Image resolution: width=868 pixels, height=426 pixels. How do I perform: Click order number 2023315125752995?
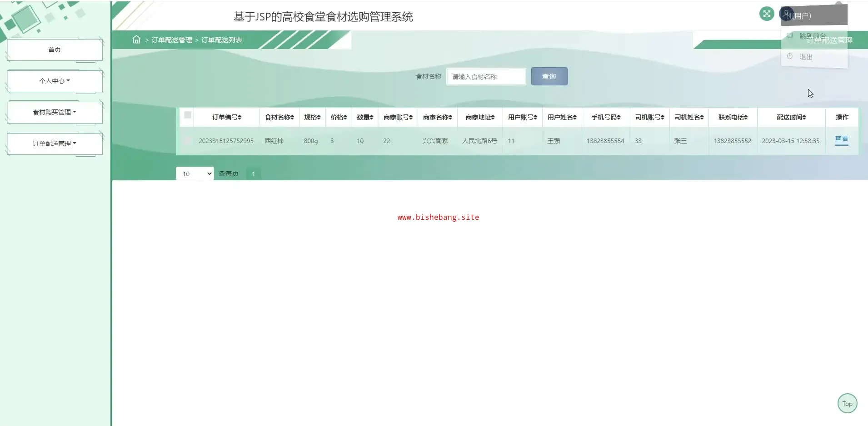click(x=226, y=141)
